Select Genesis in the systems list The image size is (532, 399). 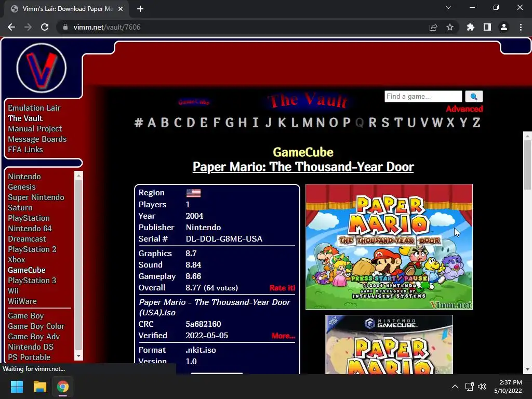(x=22, y=187)
